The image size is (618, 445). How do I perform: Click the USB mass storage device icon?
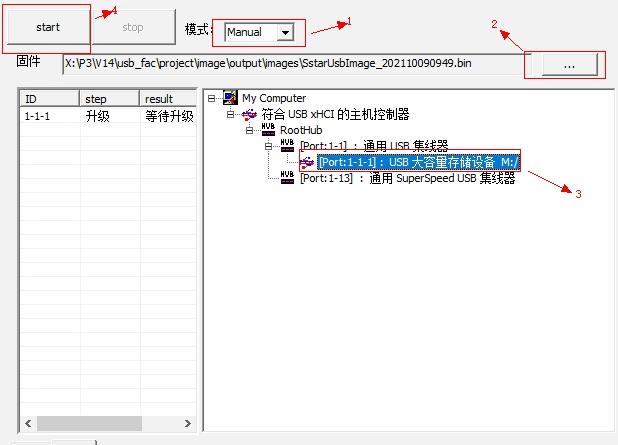pyautogui.click(x=307, y=162)
